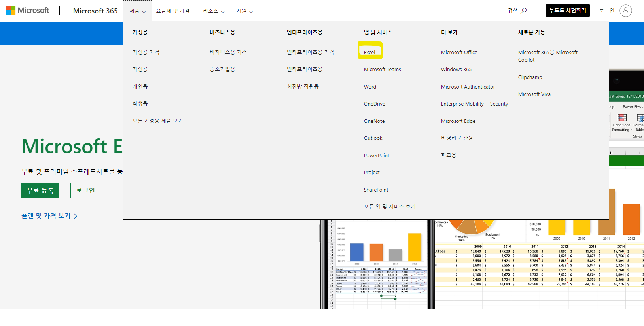Open OneDrive link
644x326 pixels.
click(375, 104)
